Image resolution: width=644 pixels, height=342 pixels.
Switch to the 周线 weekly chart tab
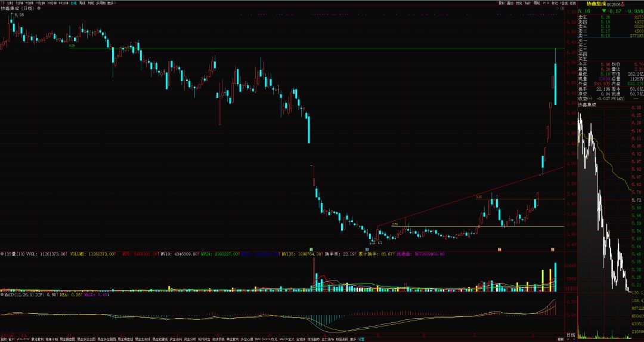pos(82,3)
